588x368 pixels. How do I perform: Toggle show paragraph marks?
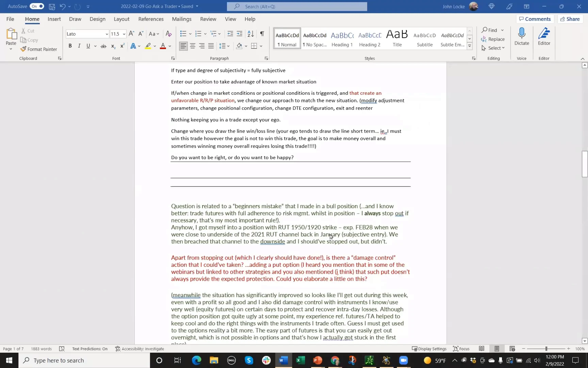[262, 34]
